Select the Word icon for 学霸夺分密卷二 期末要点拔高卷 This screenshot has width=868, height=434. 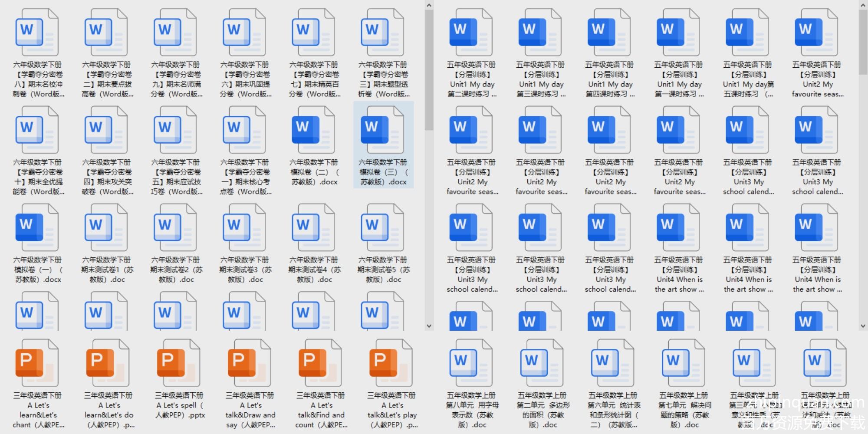[x=106, y=33]
